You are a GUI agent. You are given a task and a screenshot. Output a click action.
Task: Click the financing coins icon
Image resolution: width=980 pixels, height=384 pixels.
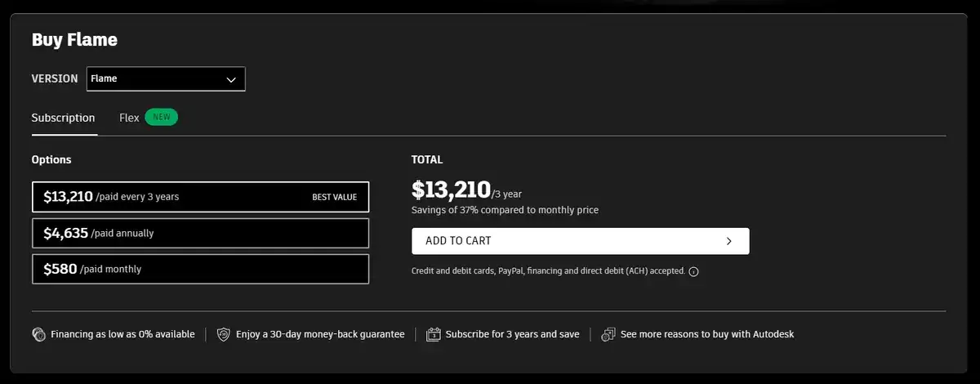pos(38,334)
